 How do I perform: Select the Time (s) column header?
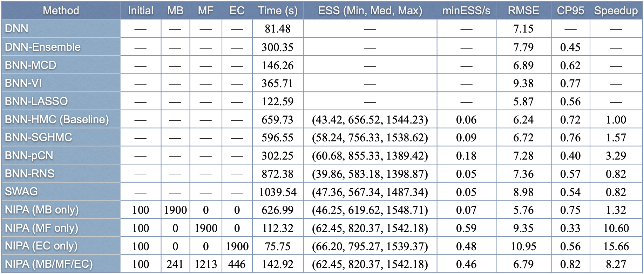click(x=278, y=10)
